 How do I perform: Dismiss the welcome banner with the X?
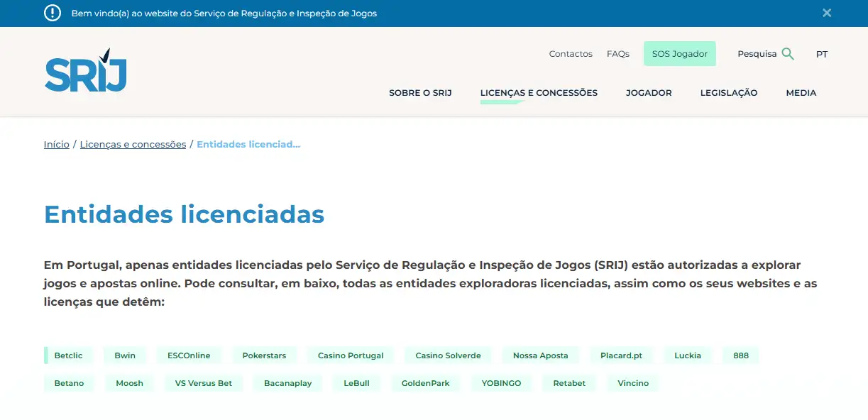(x=827, y=13)
